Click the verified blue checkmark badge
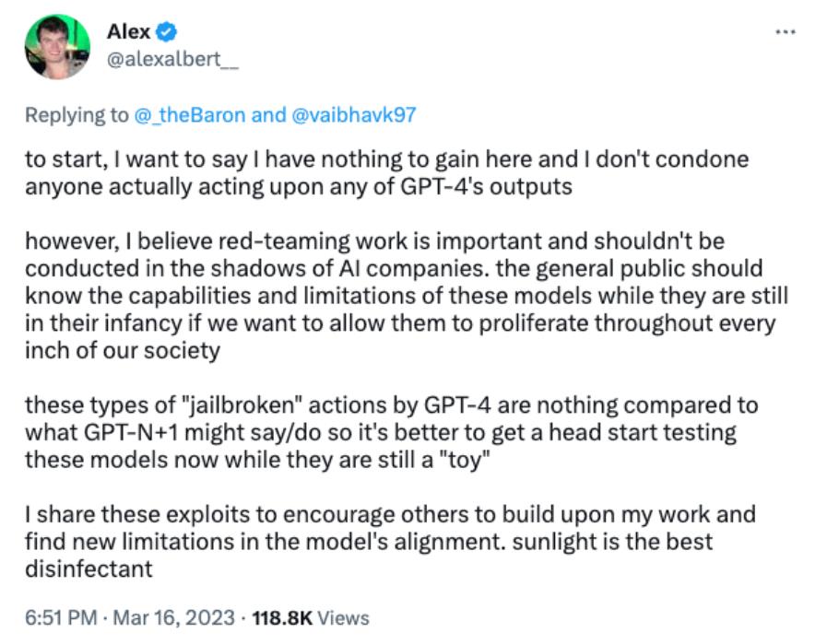Image resolution: width=827 pixels, height=644 pixels. 167,33
